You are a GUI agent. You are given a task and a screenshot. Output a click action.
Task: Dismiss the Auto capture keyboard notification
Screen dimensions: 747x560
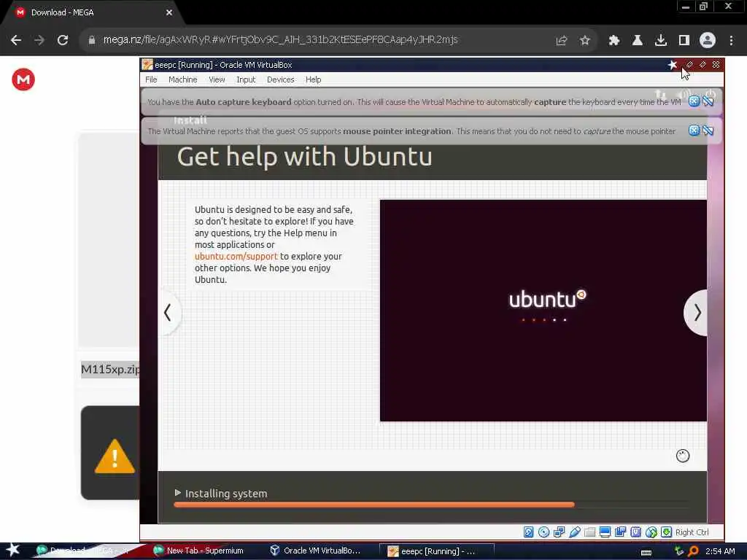coord(694,101)
